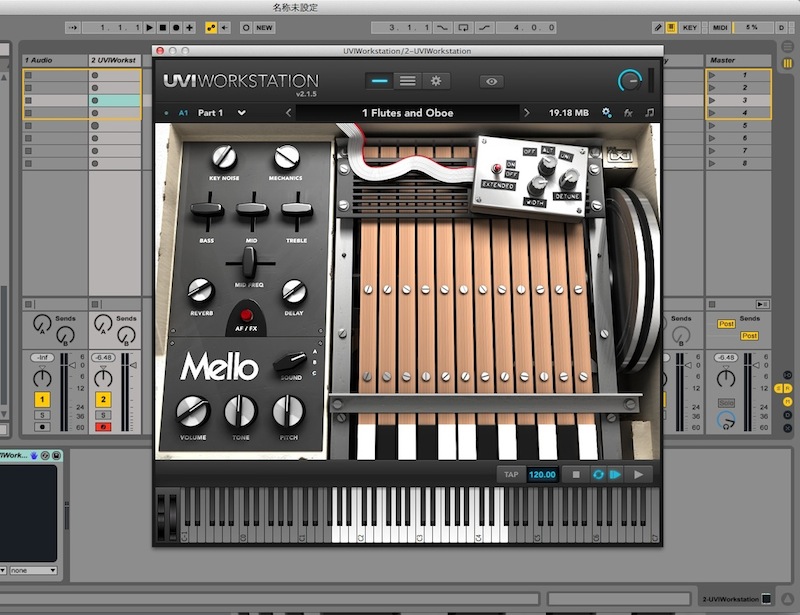Click the UVI transport play button

click(638, 475)
